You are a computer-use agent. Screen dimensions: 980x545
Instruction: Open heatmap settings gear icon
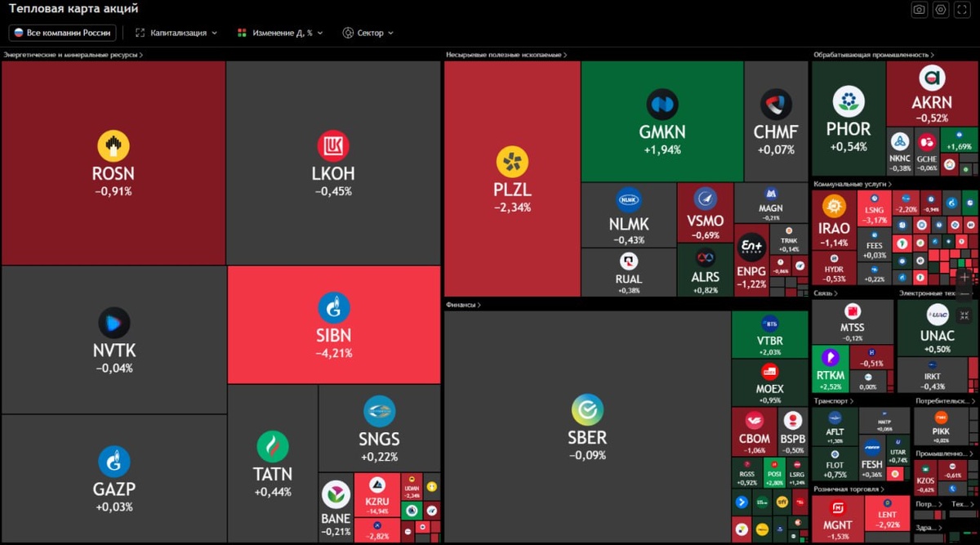[941, 10]
